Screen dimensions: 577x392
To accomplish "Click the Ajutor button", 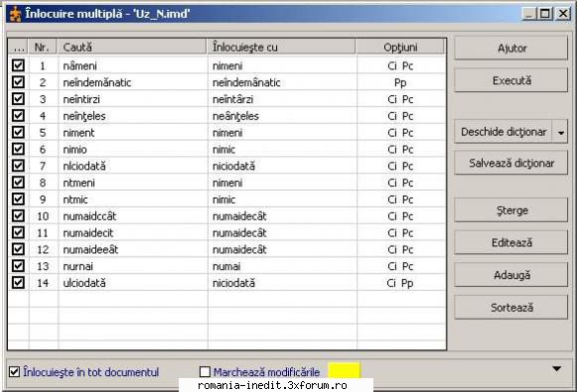I will tap(511, 49).
